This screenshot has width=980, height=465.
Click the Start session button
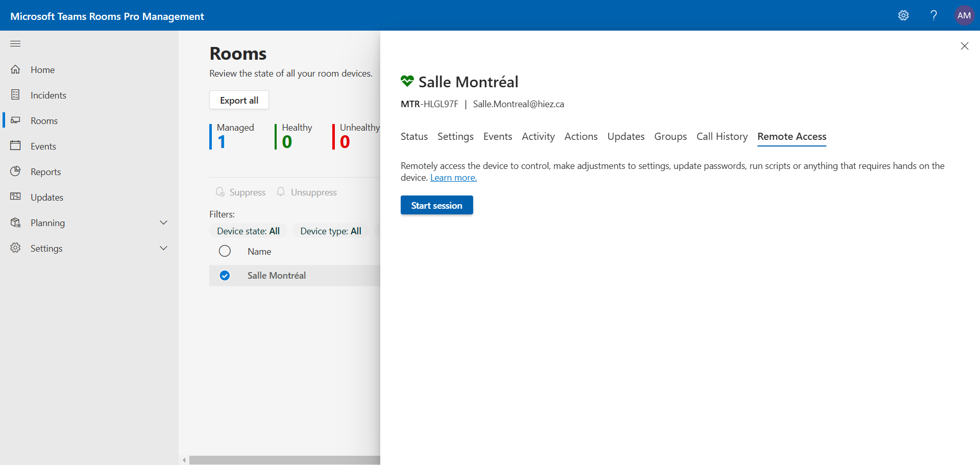click(x=437, y=205)
